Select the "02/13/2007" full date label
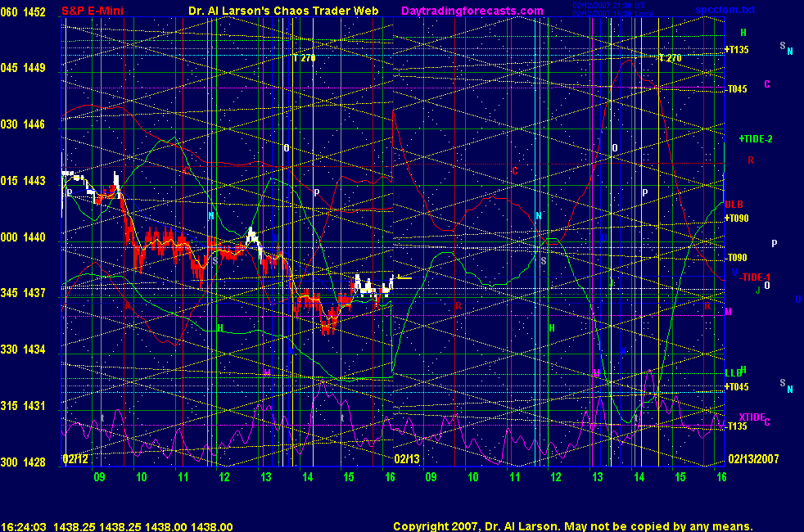 (x=753, y=458)
